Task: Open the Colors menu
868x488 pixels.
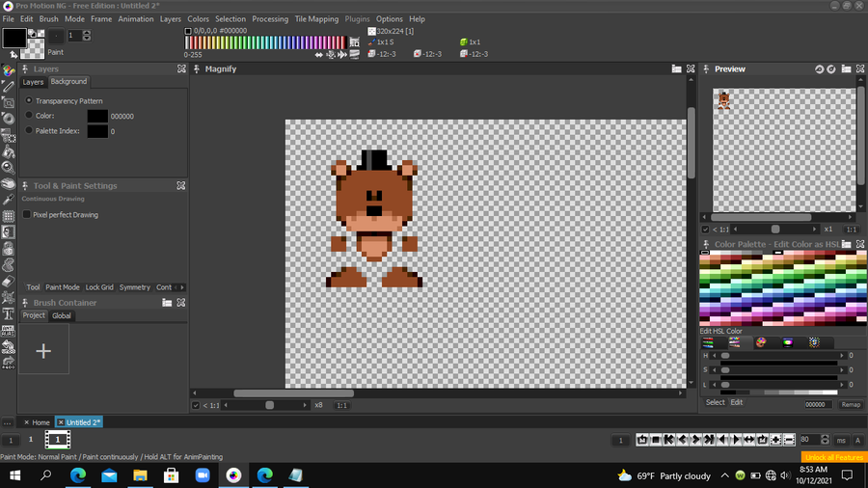Action: tap(198, 19)
